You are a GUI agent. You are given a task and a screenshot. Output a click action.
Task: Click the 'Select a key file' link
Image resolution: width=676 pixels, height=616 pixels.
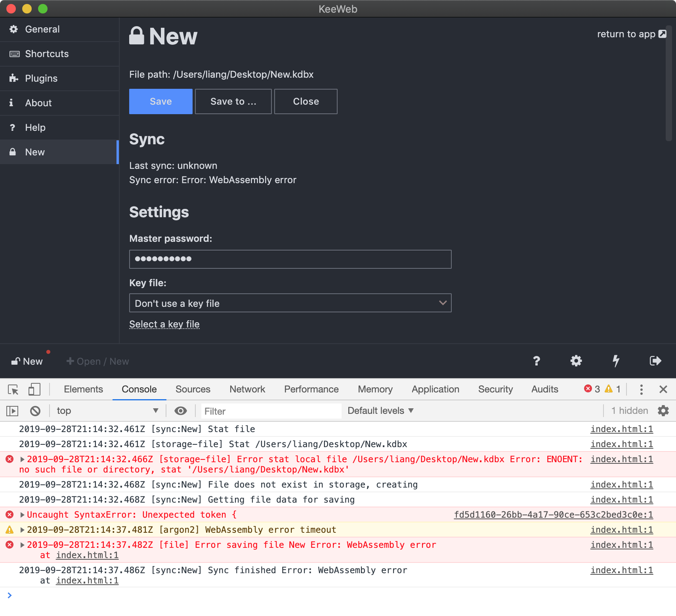click(164, 324)
